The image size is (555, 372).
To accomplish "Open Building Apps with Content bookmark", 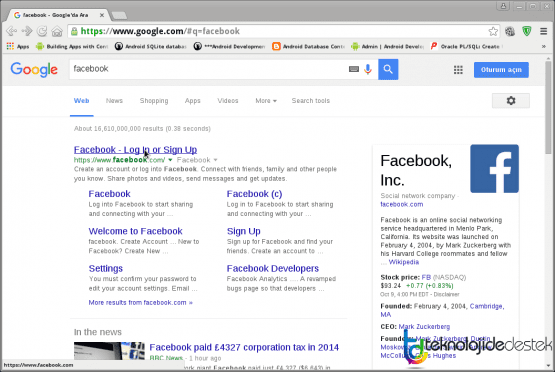I will tap(72, 46).
